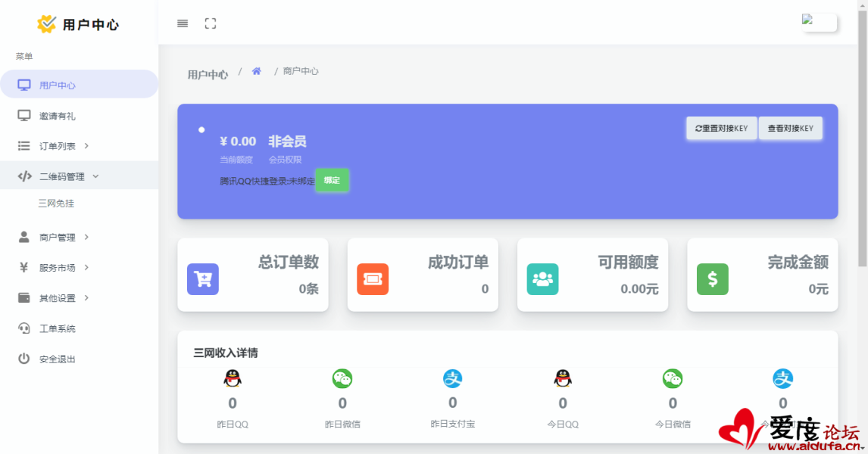
Task: Click the ¥ 0.00 balance value
Action: point(238,141)
